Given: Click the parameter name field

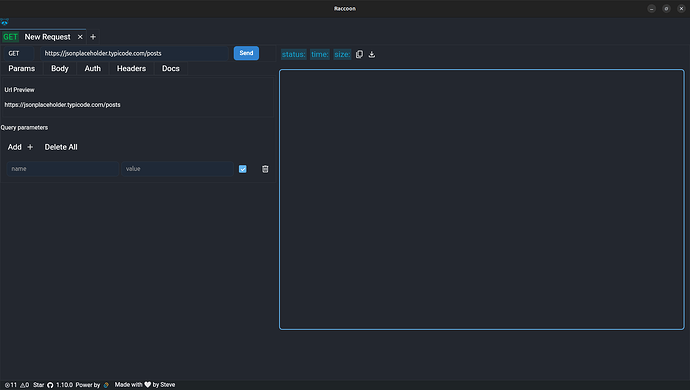Looking at the screenshot, I should pyautogui.click(x=62, y=169).
